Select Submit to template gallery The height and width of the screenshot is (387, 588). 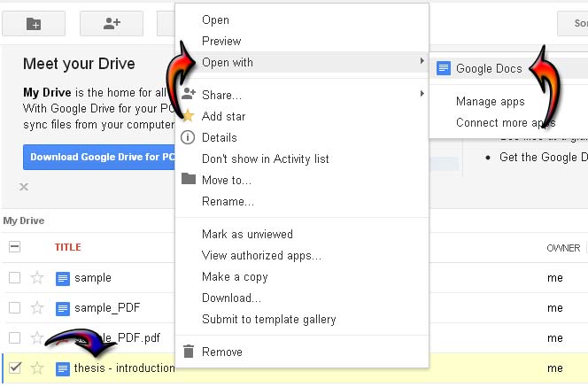[302, 319]
